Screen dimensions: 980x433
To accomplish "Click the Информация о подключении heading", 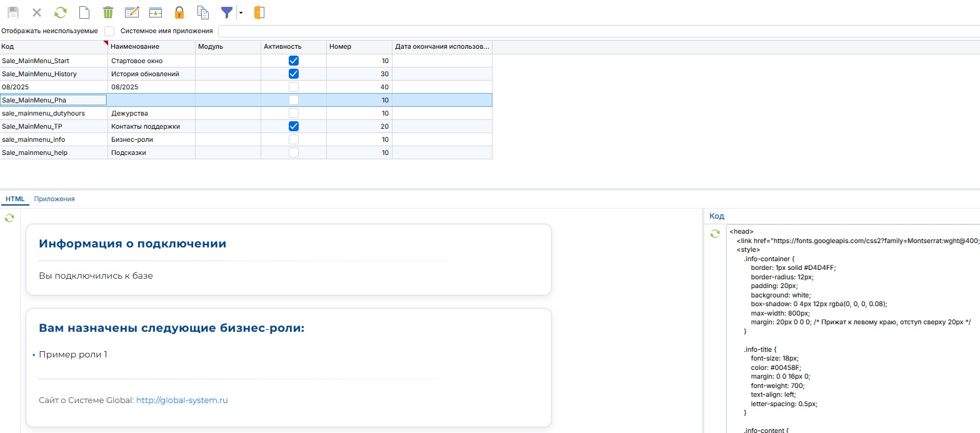I will (132, 244).
